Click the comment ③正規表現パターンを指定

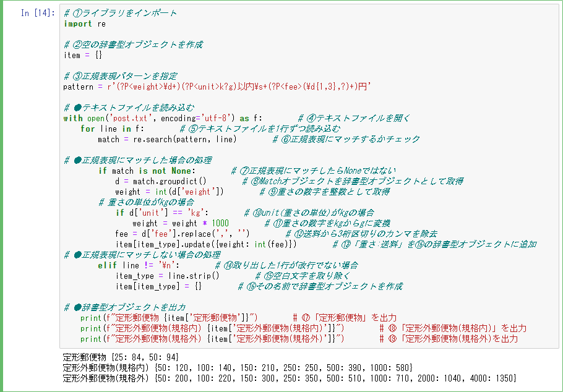pyautogui.click(x=120, y=76)
